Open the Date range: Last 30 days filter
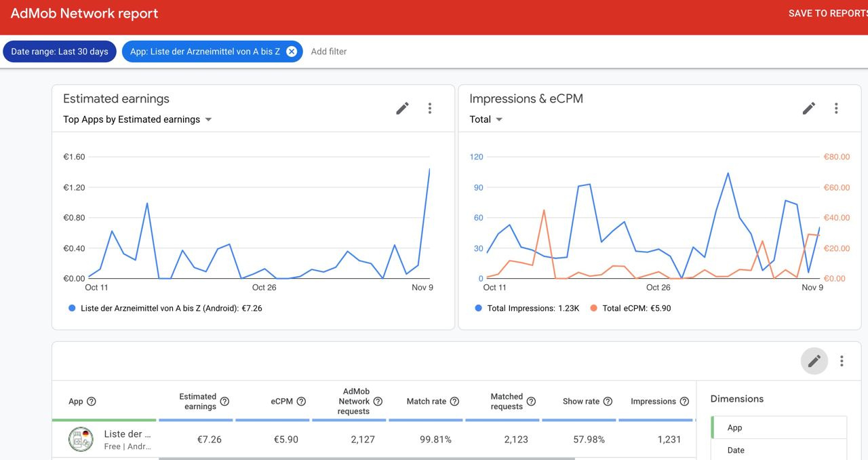 tap(60, 52)
